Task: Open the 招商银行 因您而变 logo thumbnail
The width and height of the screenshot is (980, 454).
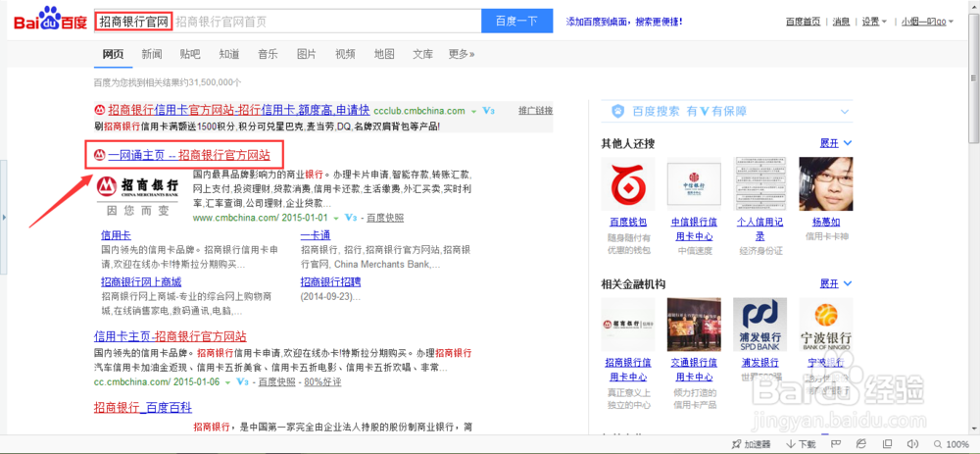Action: pyautogui.click(x=137, y=196)
